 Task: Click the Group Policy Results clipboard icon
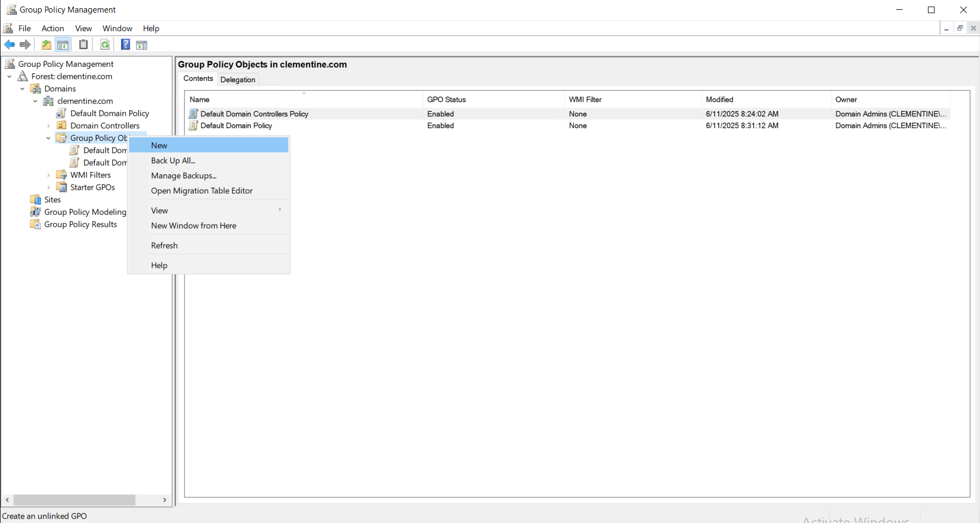coord(35,224)
